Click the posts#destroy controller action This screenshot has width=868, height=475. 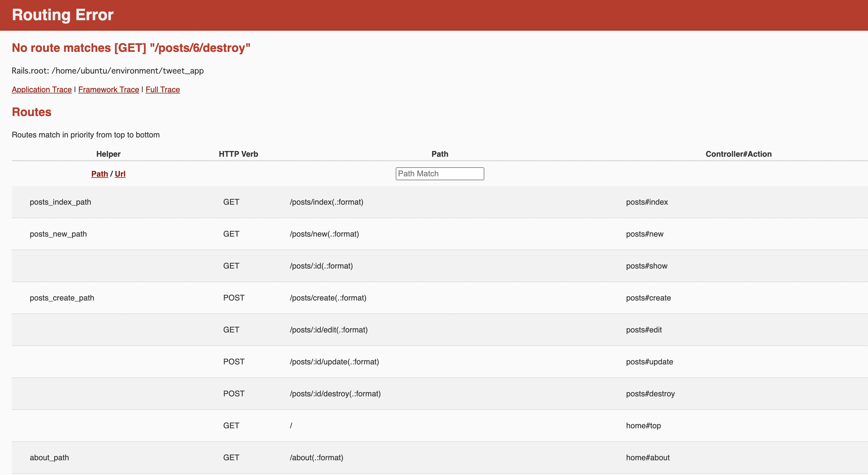[x=650, y=394]
